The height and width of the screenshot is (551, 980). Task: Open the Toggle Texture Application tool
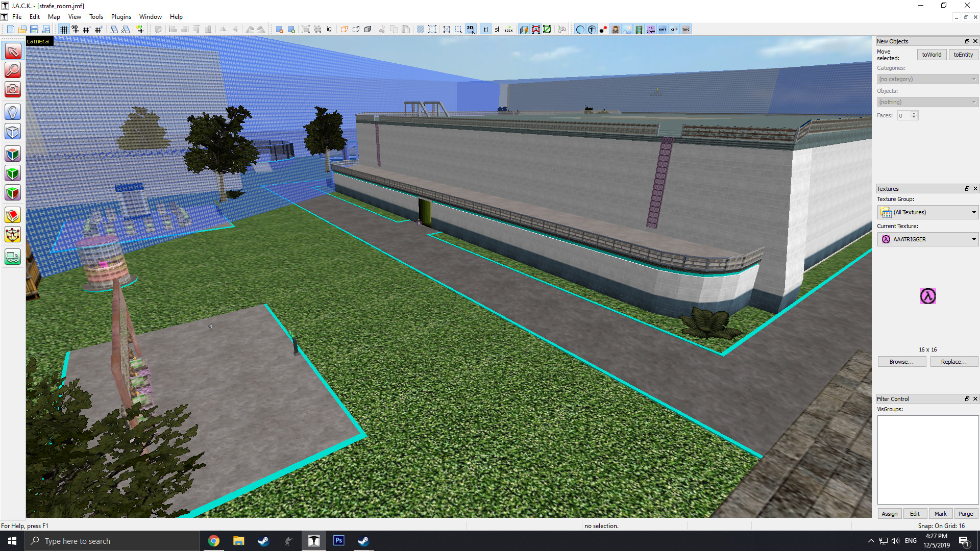point(13,154)
